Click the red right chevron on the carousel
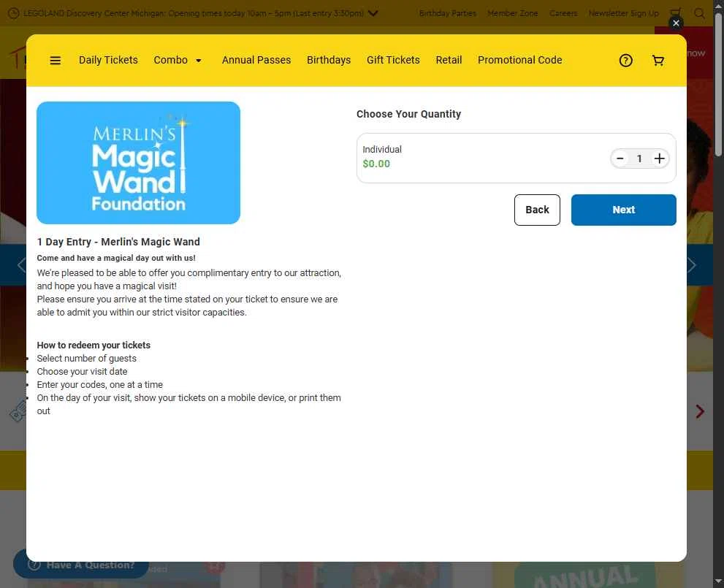724x588 pixels. click(700, 411)
